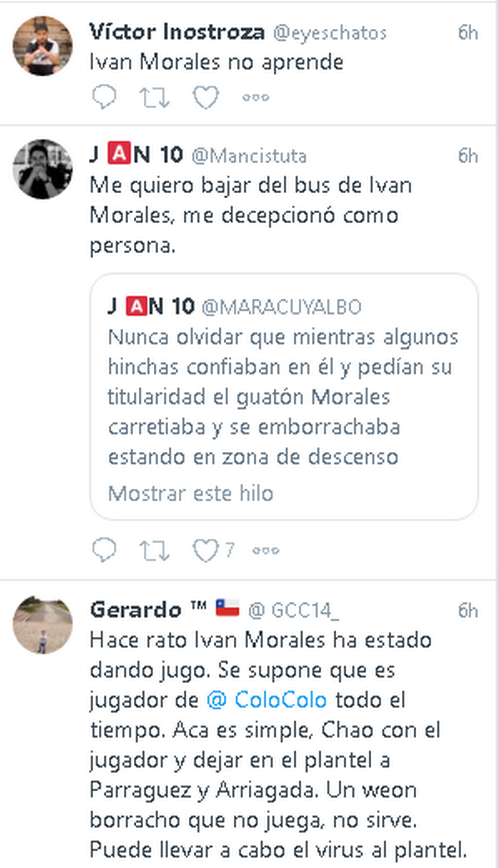The width and height of the screenshot is (498, 868).
Task: Open Gerardo's profile avatar
Action: click(42, 624)
